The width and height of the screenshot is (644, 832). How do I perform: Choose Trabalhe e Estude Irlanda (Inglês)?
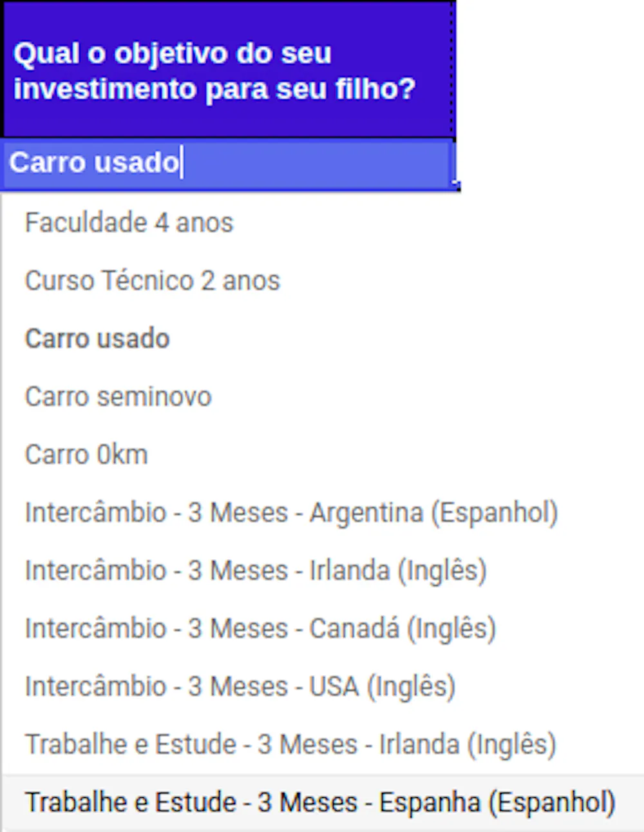point(290,745)
